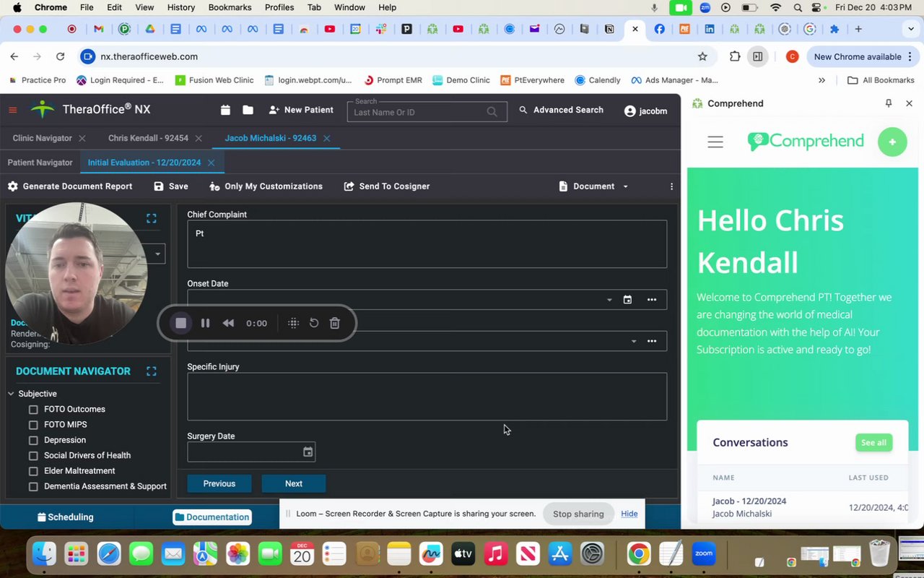The width and height of the screenshot is (924, 578).
Task: Click See all conversations
Action: tap(873, 443)
